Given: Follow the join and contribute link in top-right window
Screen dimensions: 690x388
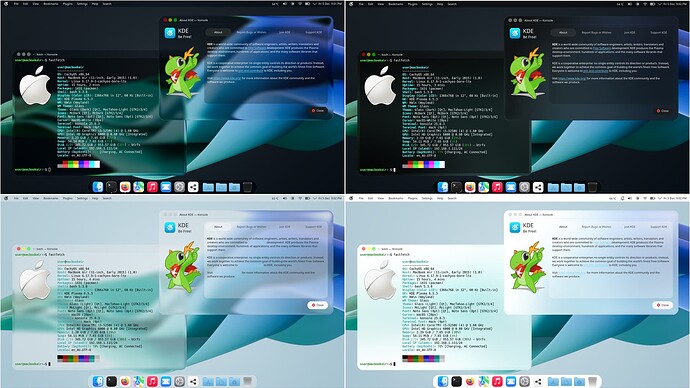Looking at the screenshot, I should (x=595, y=70).
